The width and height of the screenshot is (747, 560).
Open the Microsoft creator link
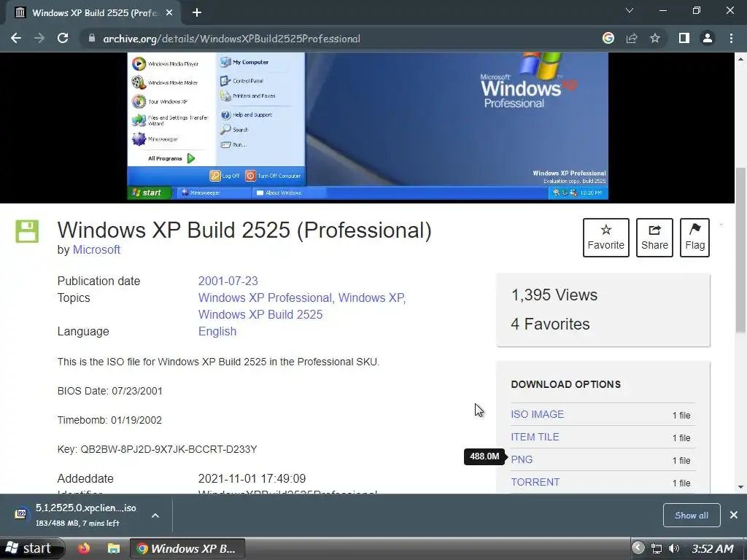click(96, 249)
